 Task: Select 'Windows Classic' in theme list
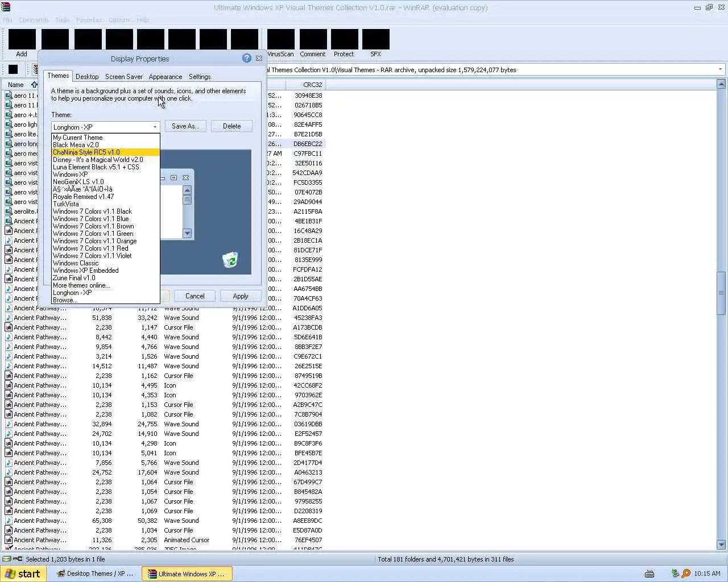point(105,263)
